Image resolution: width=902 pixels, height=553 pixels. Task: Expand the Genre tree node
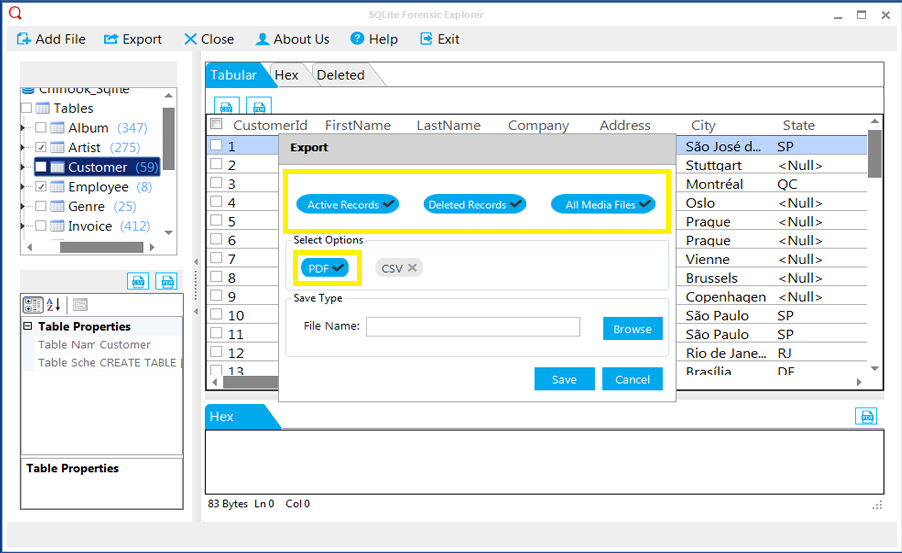[23, 206]
